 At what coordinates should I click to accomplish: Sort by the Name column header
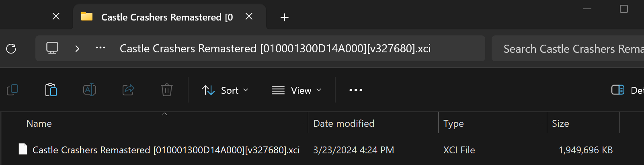(39, 124)
